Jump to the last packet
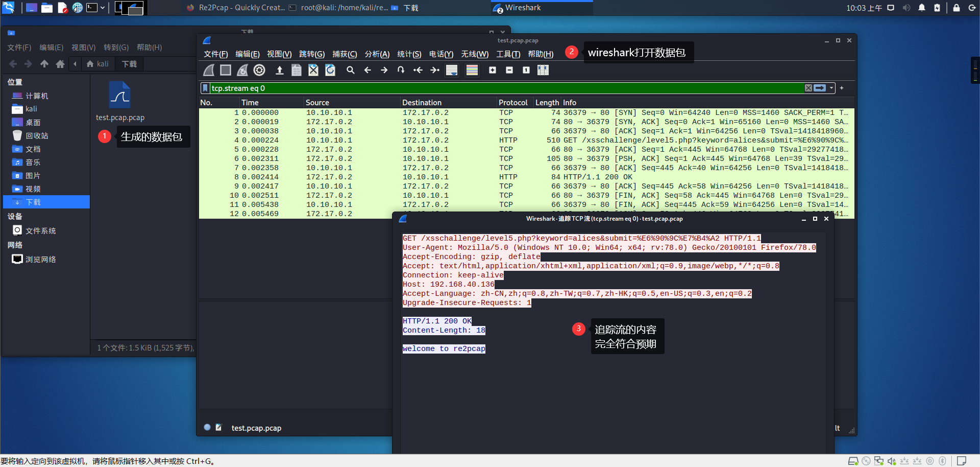 pyautogui.click(x=435, y=70)
